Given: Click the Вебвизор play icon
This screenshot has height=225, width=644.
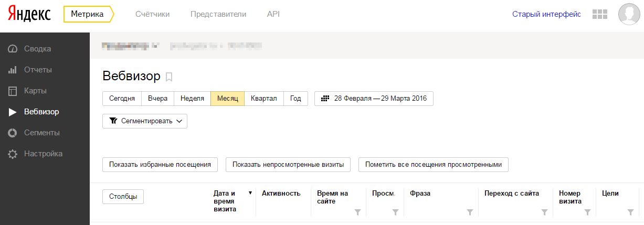Looking at the screenshot, I should tap(13, 112).
